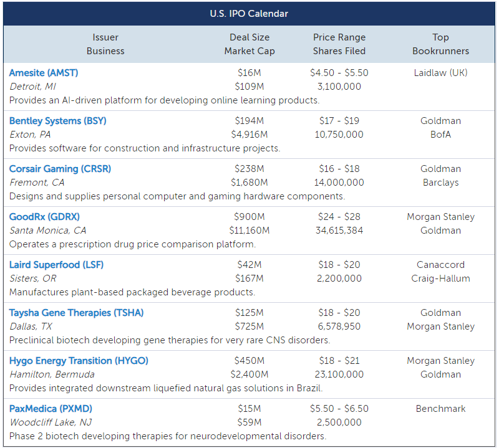
Task: Select market cap $4,916M
Action: pyautogui.click(x=249, y=135)
